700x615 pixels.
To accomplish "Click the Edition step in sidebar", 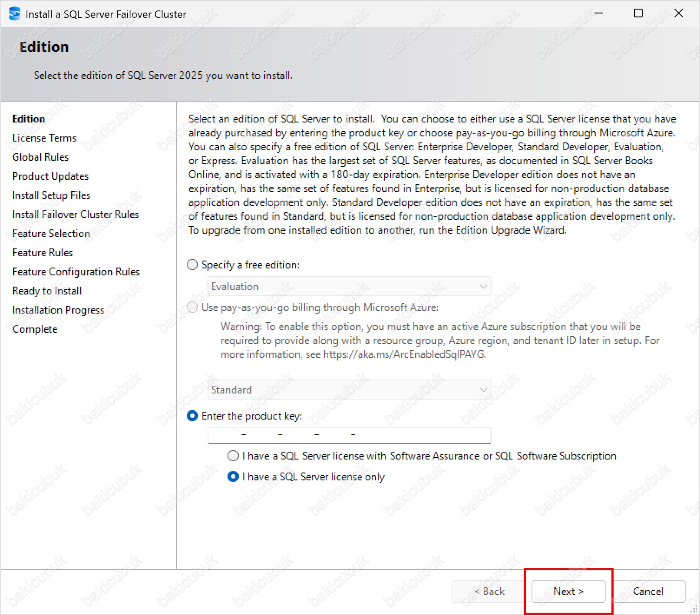I will coord(29,119).
